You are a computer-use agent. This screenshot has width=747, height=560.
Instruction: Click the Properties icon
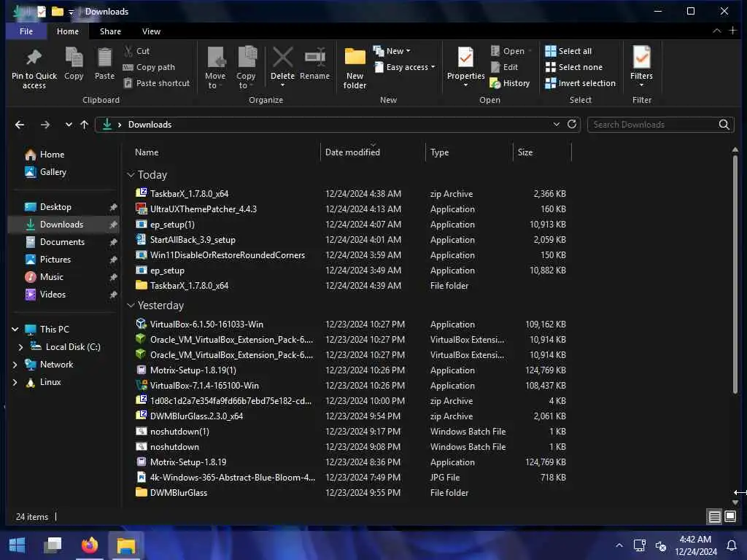pos(465,58)
